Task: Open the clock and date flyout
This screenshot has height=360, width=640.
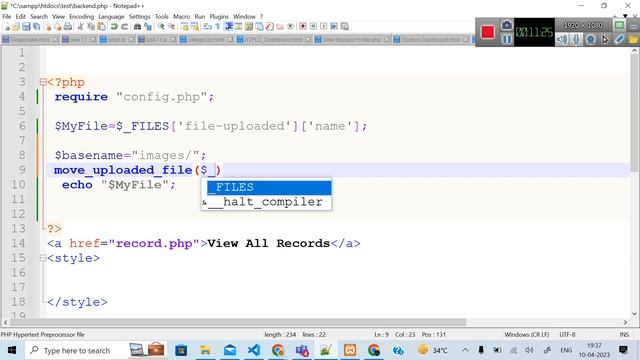Action: [594, 350]
